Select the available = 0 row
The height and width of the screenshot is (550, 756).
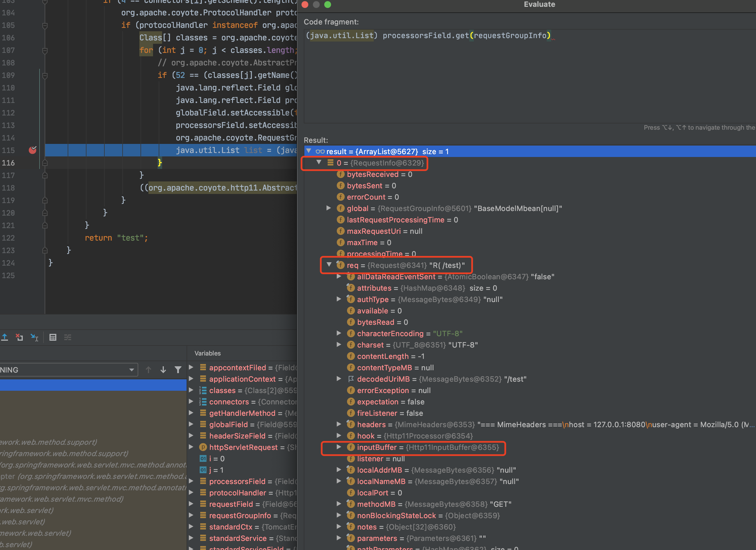click(530, 311)
